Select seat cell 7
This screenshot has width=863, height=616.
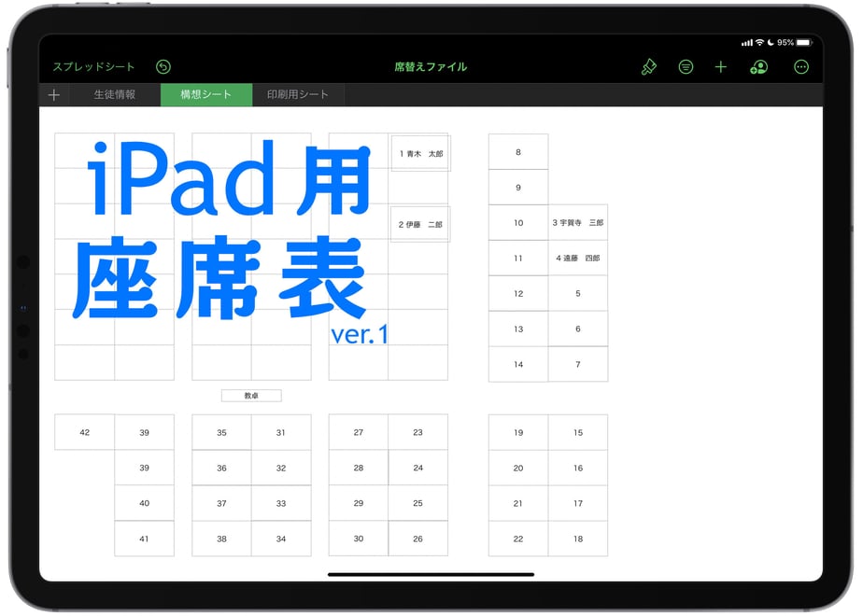(x=578, y=364)
